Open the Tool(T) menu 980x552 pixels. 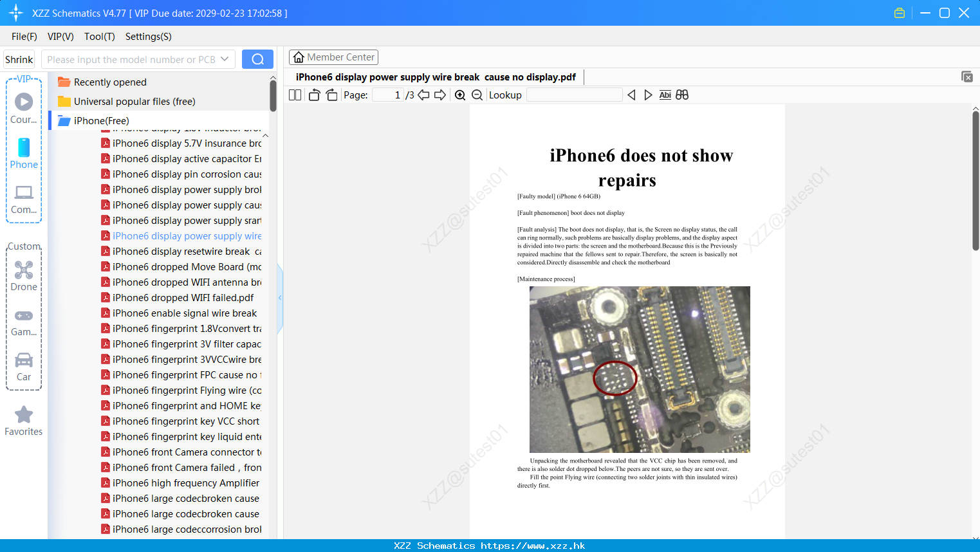[100, 37]
